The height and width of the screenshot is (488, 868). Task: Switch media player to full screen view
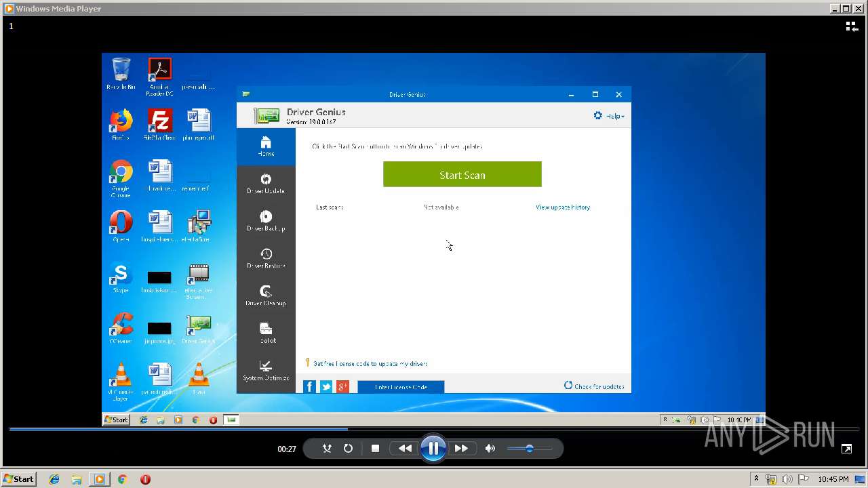(x=846, y=449)
